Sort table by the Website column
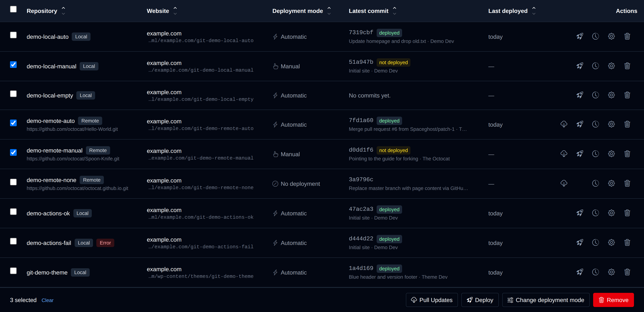Image resolution: width=644 pixels, height=312 pixels. [x=162, y=11]
